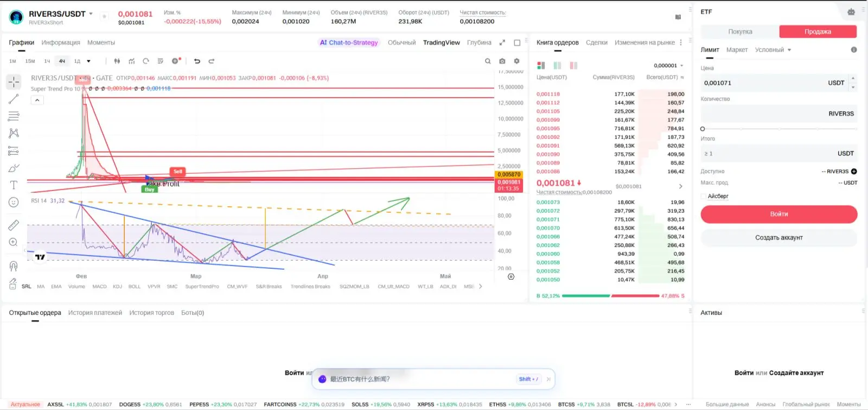Image resolution: width=868 pixels, height=410 pixels.
Task: Open AI Chat-to-Strategy
Action: (x=348, y=42)
